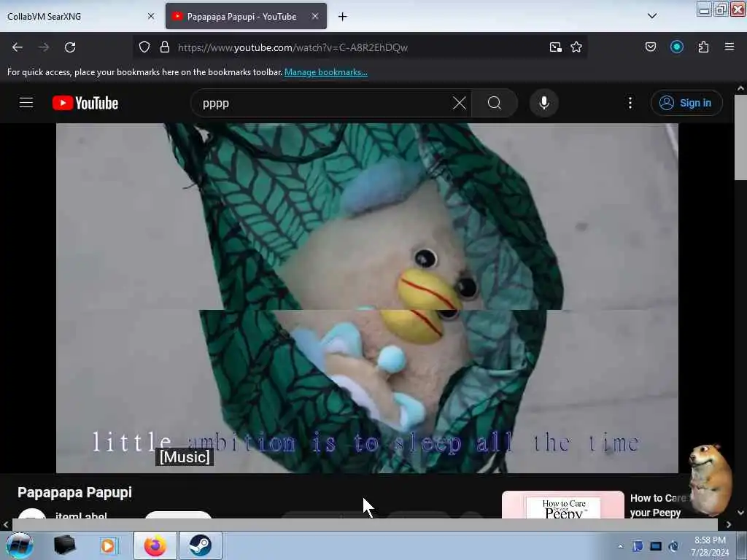Click the picture-in-picture address bar icon

point(555,47)
